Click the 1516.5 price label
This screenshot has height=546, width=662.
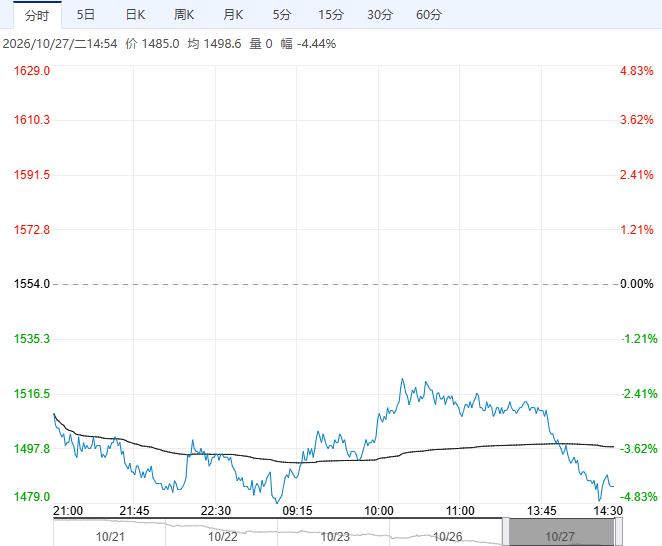32,394
